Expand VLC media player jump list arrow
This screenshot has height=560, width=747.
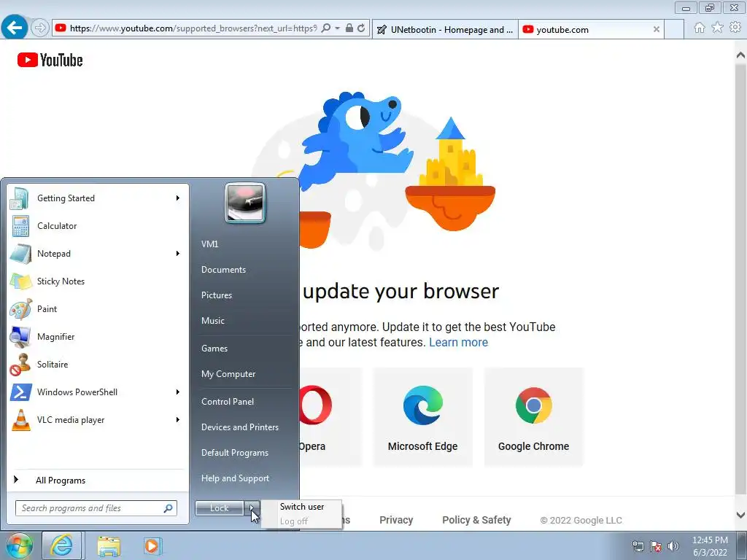pyautogui.click(x=178, y=419)
